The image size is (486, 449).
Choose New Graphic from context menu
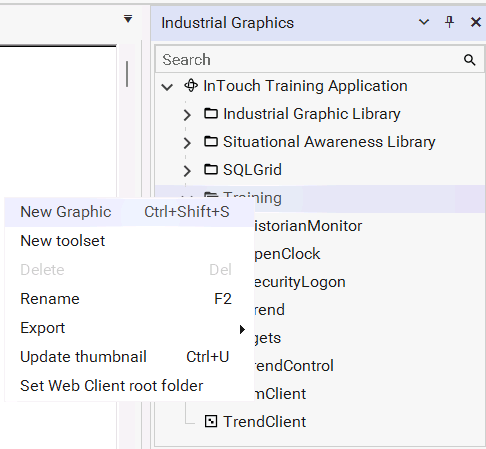129,212
